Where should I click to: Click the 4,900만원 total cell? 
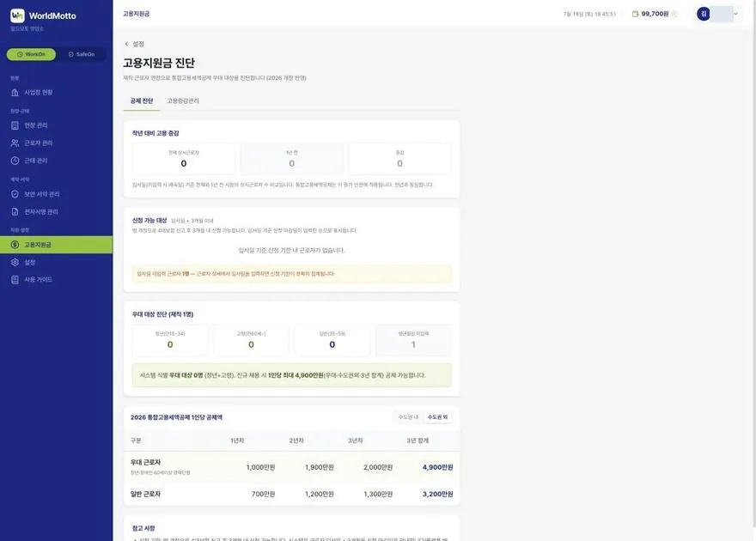[437, 467]
